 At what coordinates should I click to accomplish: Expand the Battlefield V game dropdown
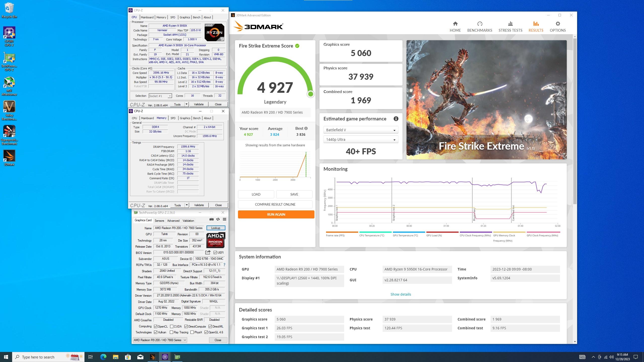(x=360, y=130)
